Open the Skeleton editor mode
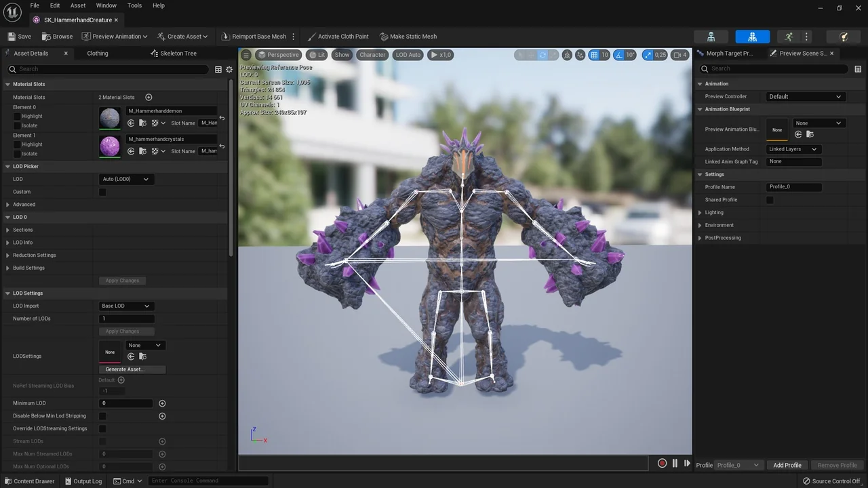Screen dimensions: 868x488 (711, 37)
